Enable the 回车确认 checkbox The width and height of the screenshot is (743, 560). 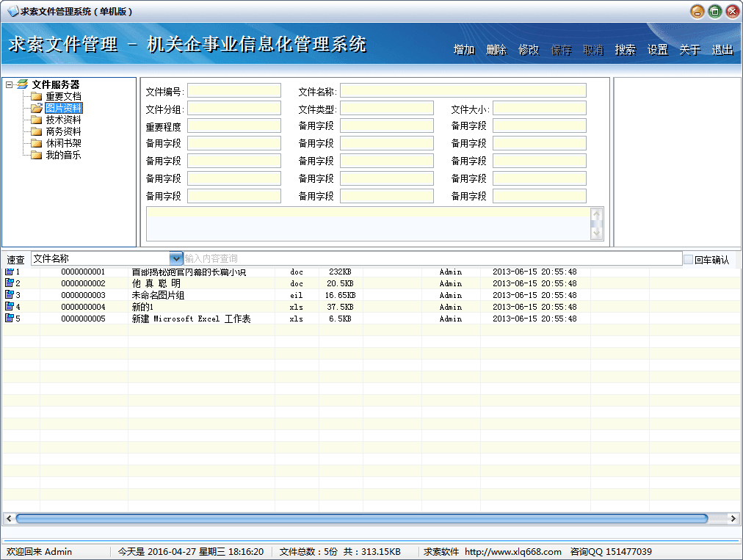tap(688, 259)
